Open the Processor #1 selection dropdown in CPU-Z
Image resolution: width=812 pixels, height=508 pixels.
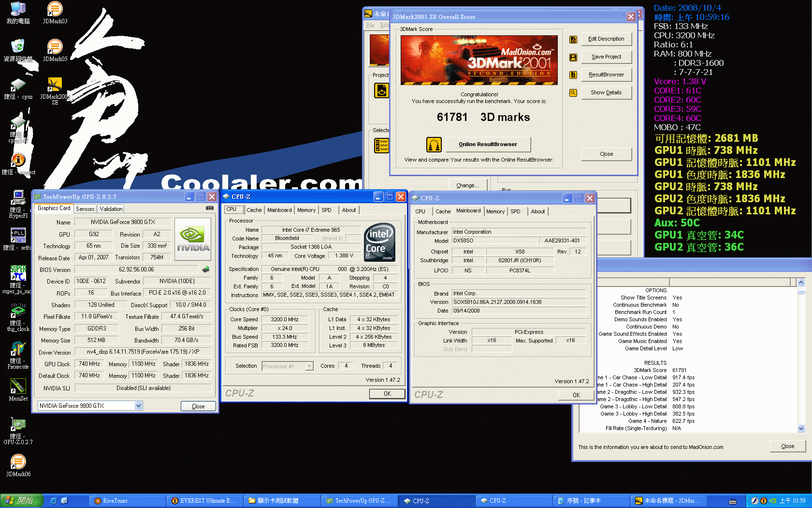pyautogui.click(x=309, y=366)
